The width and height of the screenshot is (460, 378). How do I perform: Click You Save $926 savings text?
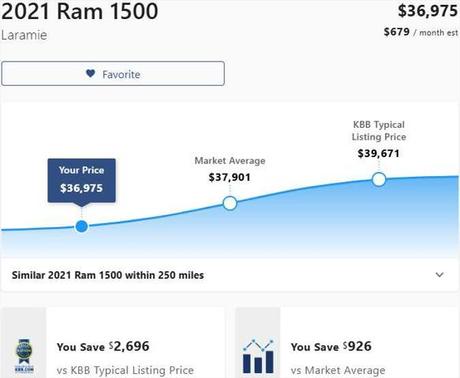point(331,347)
